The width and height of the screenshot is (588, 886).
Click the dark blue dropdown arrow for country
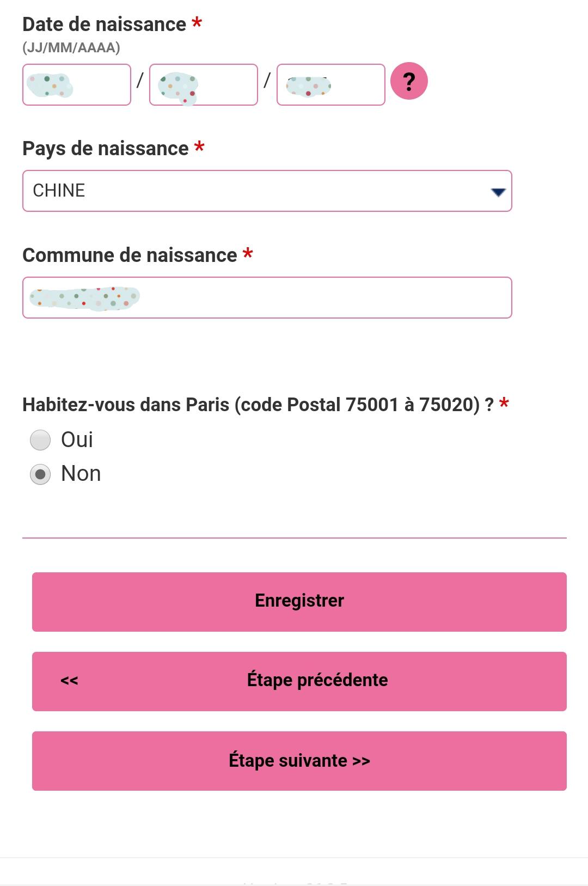498,192
